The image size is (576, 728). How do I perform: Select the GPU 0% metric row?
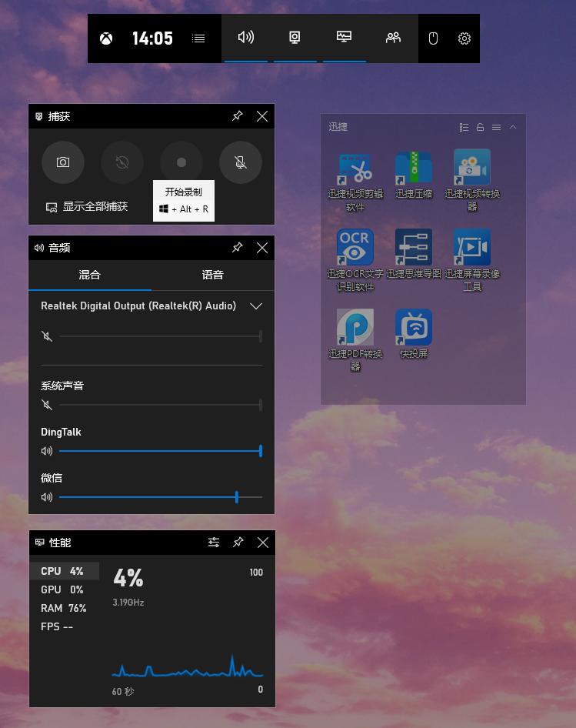click(x=65, y=589)
